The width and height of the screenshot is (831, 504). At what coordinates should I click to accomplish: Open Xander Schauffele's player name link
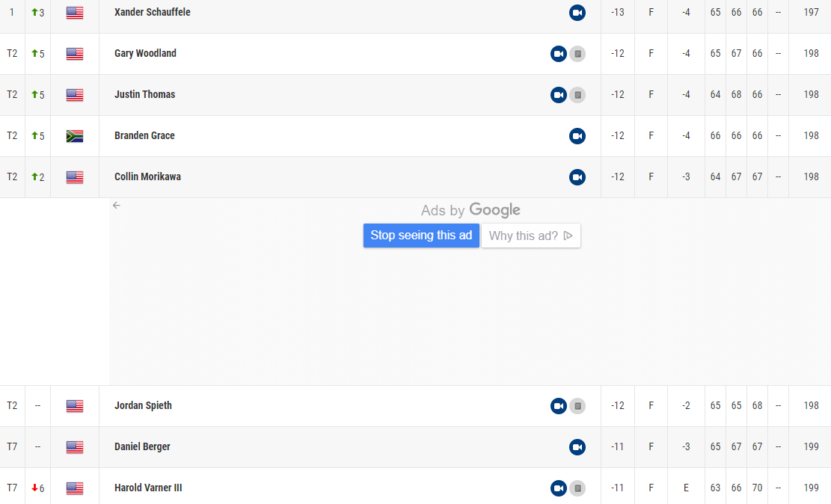pyautogui.click(x=152, y=13)
